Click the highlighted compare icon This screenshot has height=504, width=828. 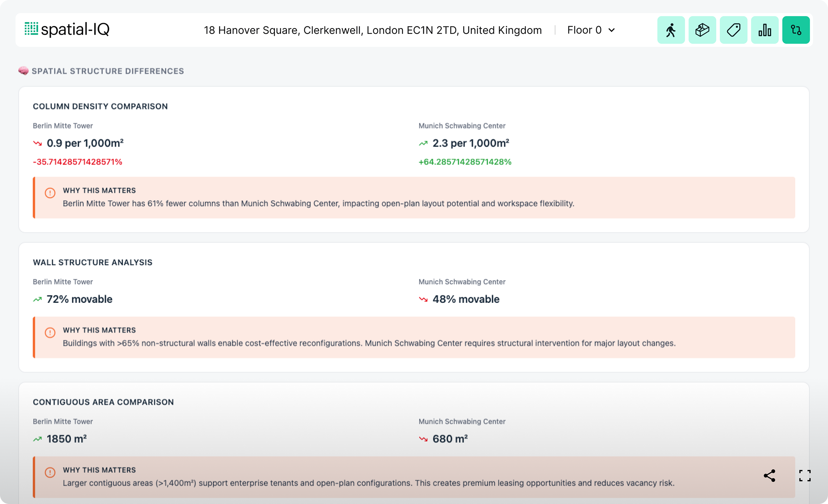click(x=796, y=30)
